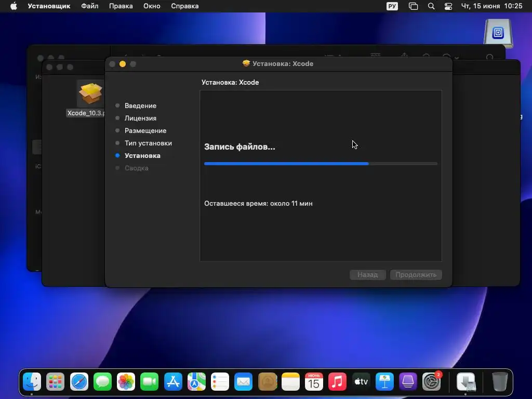The height and width of the screenshot is (399, 532).
Task: Select the Сводка step
Action: pyautogui.click(x=136, y=168)
